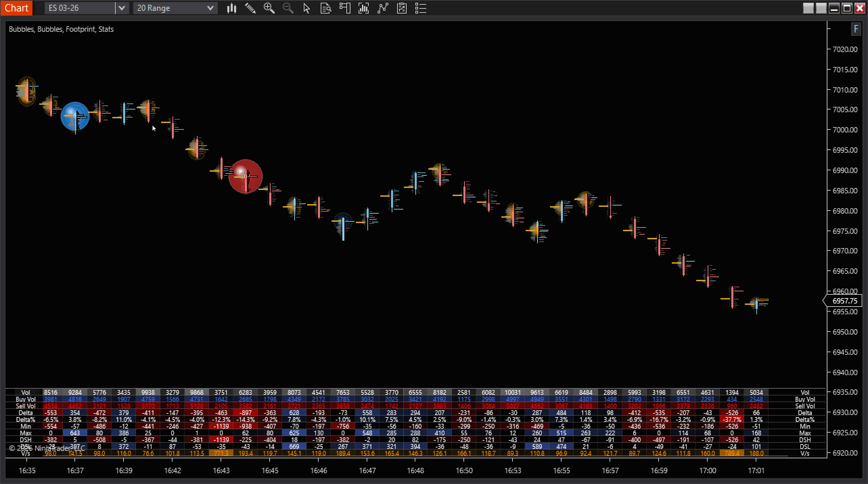Click the Vol cell showing 9284
Image resolution: width=868 pixels, height=484 pixels.
pyautogui.click(x=75, y=392)
